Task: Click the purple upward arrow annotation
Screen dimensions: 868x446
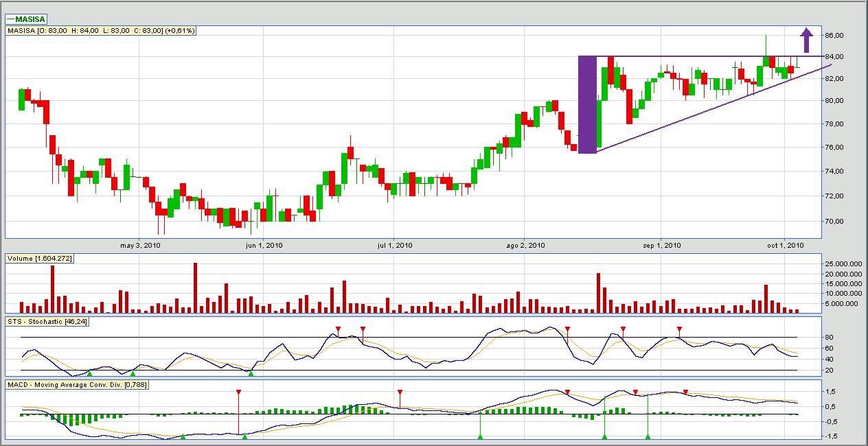Action: (808, 40)
